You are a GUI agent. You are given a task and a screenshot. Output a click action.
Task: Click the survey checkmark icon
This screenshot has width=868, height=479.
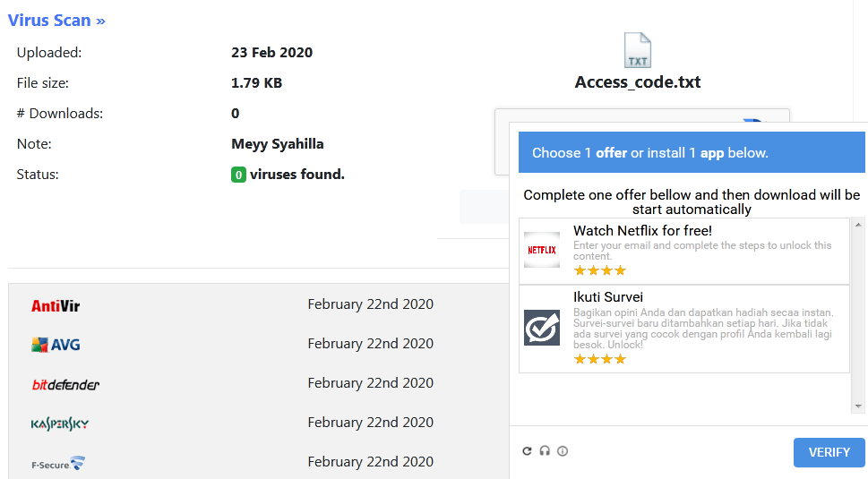(x=541, y=328)
